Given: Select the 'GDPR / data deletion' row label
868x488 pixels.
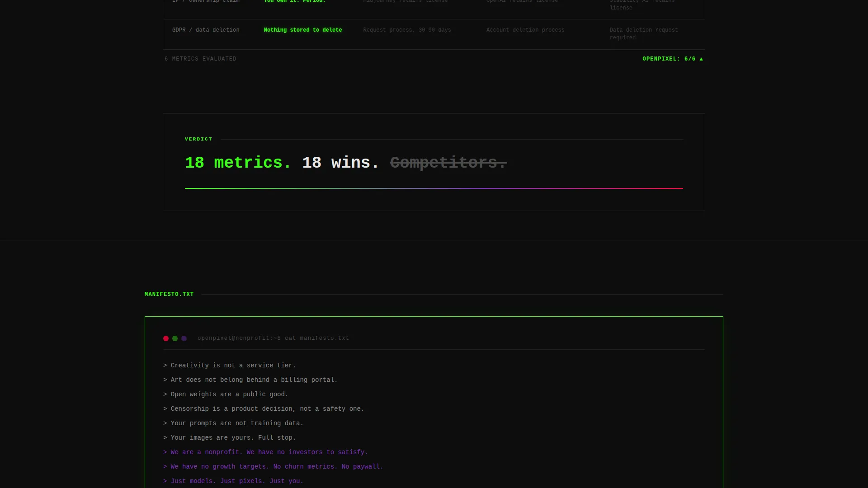Looking at the screenshot, I should point(206,30).
